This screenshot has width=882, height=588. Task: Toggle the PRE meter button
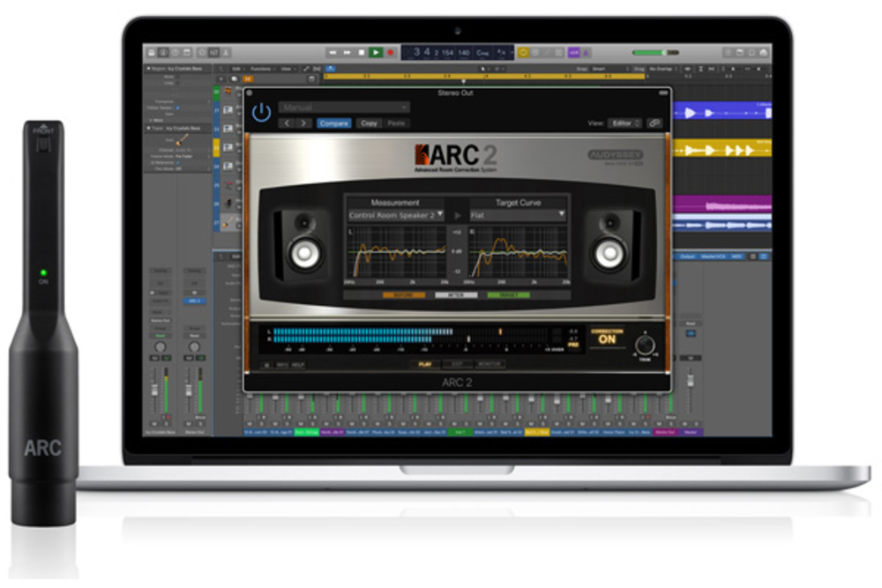573,346
